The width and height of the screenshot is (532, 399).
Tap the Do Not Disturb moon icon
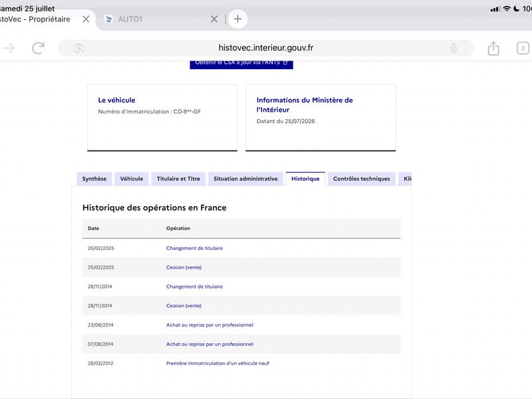coord(517,9)
